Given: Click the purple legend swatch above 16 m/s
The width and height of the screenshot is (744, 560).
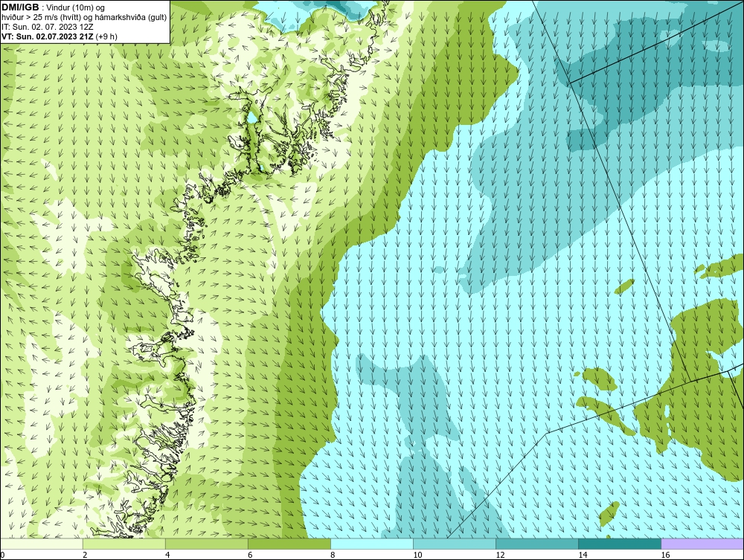Looking at the screenshot, I should click(702, 544).
